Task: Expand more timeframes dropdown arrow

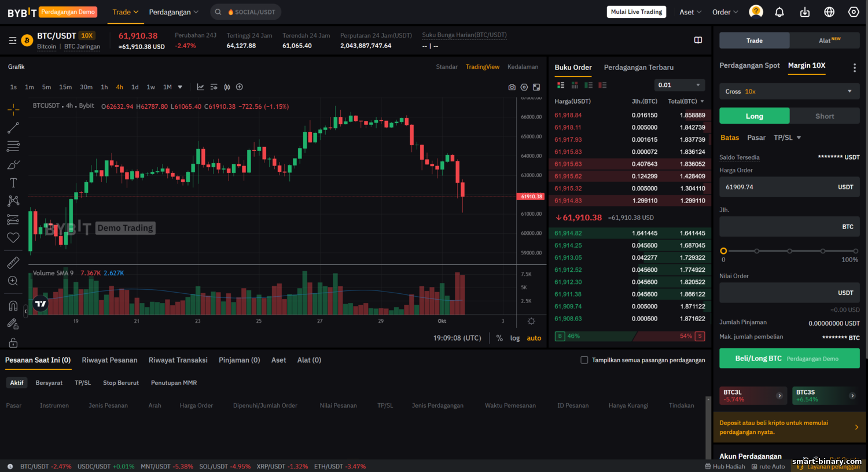Action: pos(180,87)
